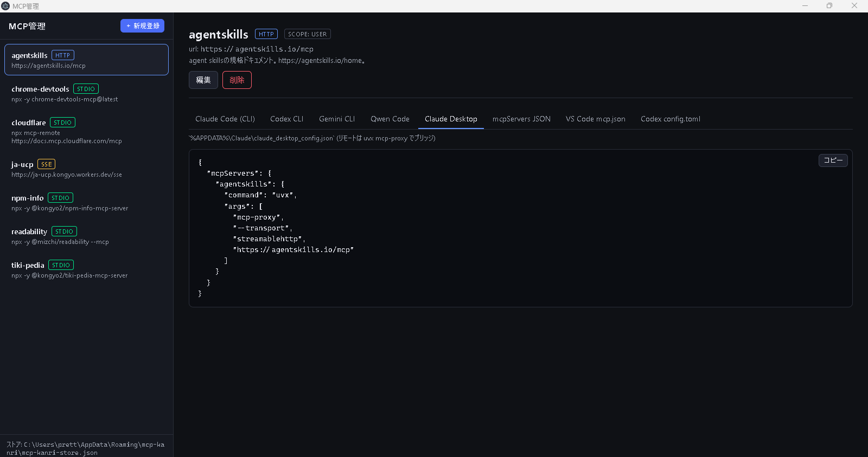This screenshot has width=868, height=457.
Task: Click the SCOPE: USER badge
Action: point(308,34)
